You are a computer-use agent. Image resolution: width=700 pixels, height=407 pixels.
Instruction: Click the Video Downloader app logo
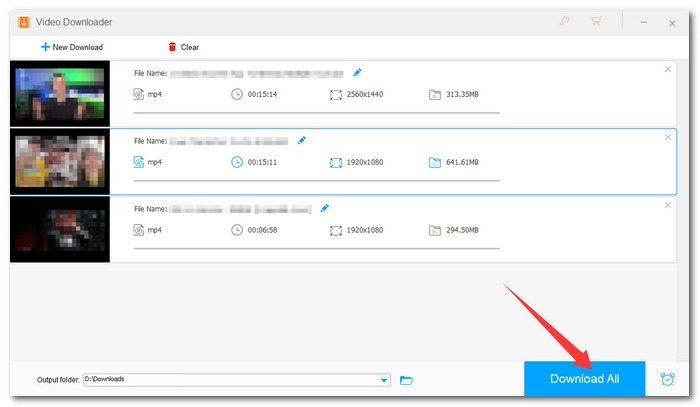(24, 22)
